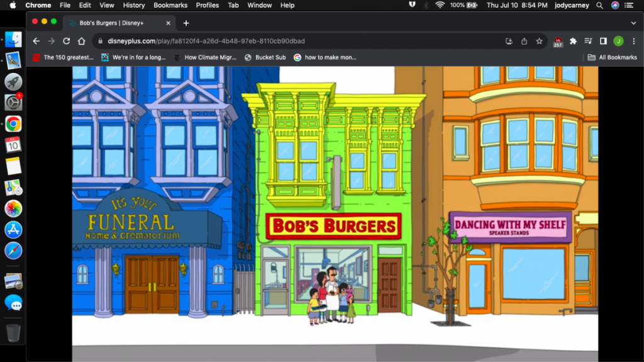The width and height of the screenshot is (644, 362).
Task: Open Photos in the Dock
Action: [x=13, y=208]
